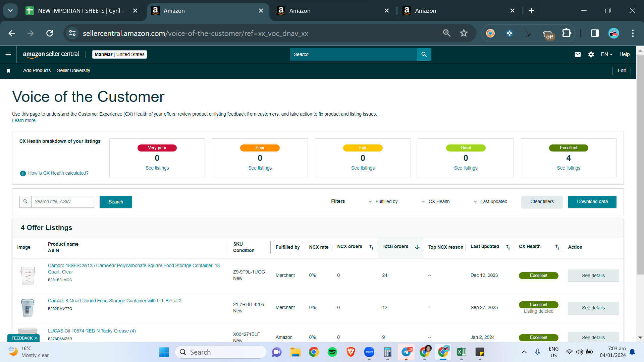Open Spotify from the taskbar
The width and height of the screenshot is (644, 362).
click(332, 352)
